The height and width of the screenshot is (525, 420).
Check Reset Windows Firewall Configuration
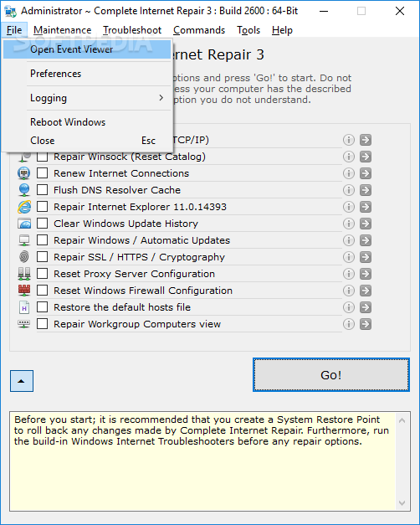coord(42,291)
